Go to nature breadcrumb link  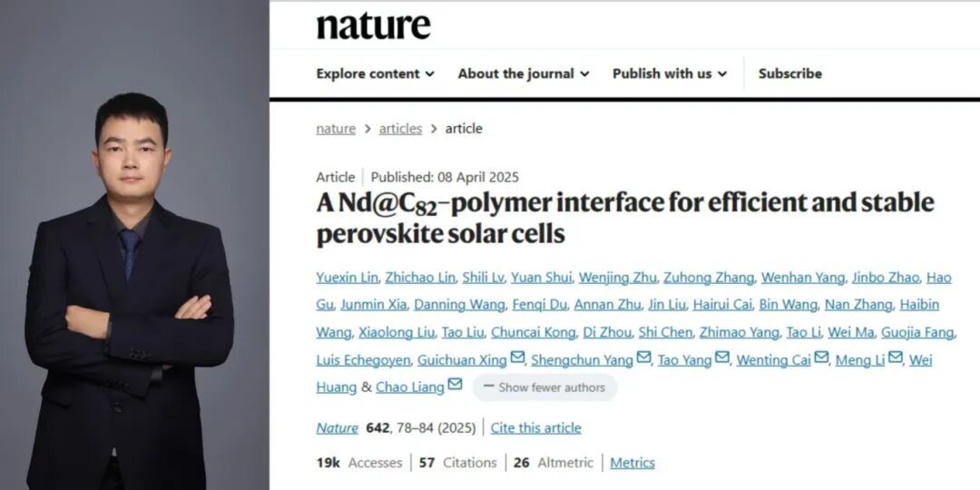click(x=336, y=129)
